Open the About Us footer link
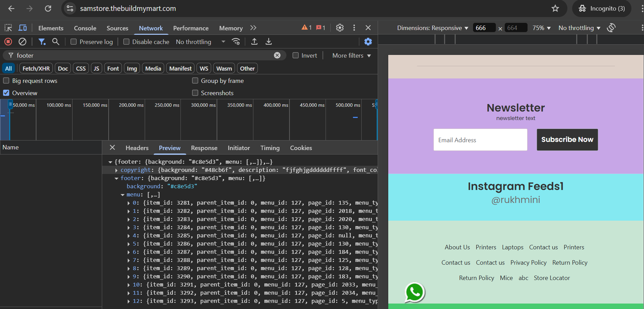 click(457, 247)
